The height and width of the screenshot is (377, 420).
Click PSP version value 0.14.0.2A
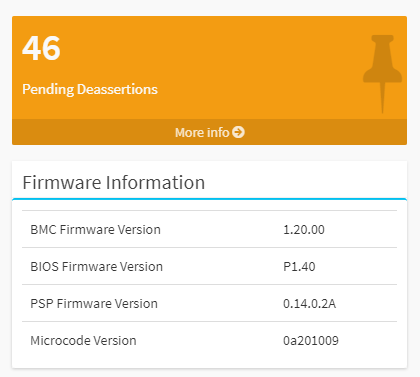(x=309, y=304)
